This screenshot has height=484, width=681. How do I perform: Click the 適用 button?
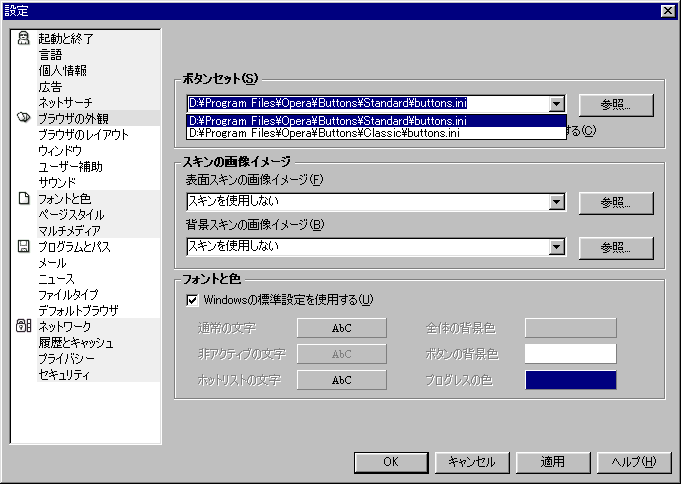pyautogui.click(x=553, y=462)
